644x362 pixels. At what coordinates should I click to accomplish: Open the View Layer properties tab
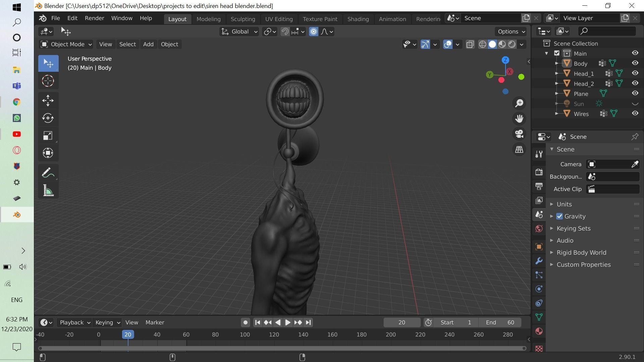click(x=539, y=200)
